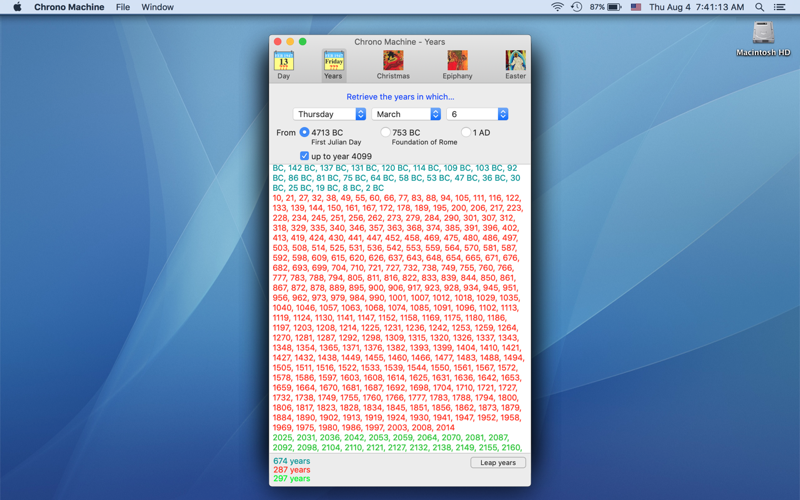Open the Christmas toolbar icon
Viewport: 800px width, 500px height.
point(393,65)
